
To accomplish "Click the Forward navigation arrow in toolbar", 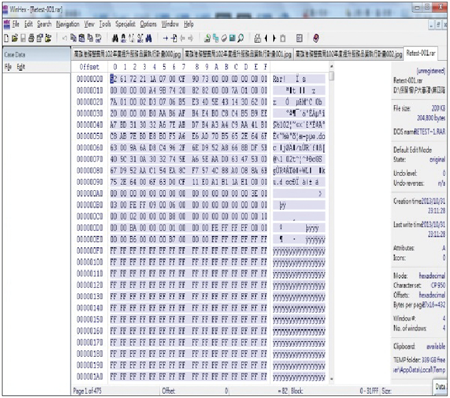I will click(x=191, y=39).
